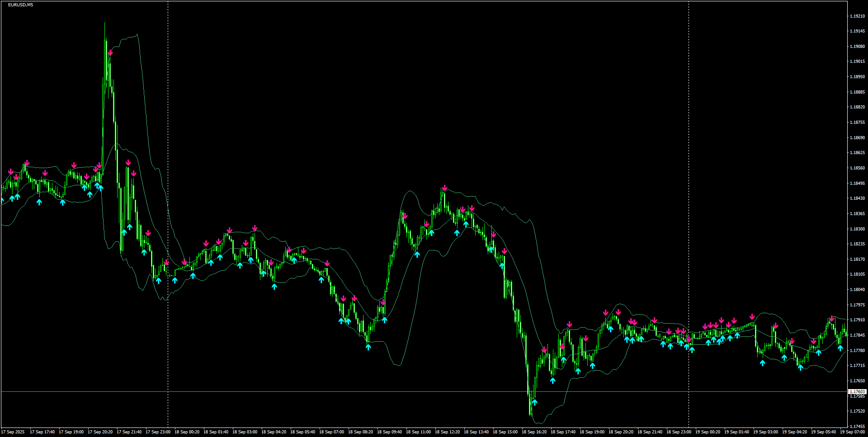Viewport: 868px width, 437px height.
Task: Click the 18 Sep 00:20 time label
Action: (187, 432)
